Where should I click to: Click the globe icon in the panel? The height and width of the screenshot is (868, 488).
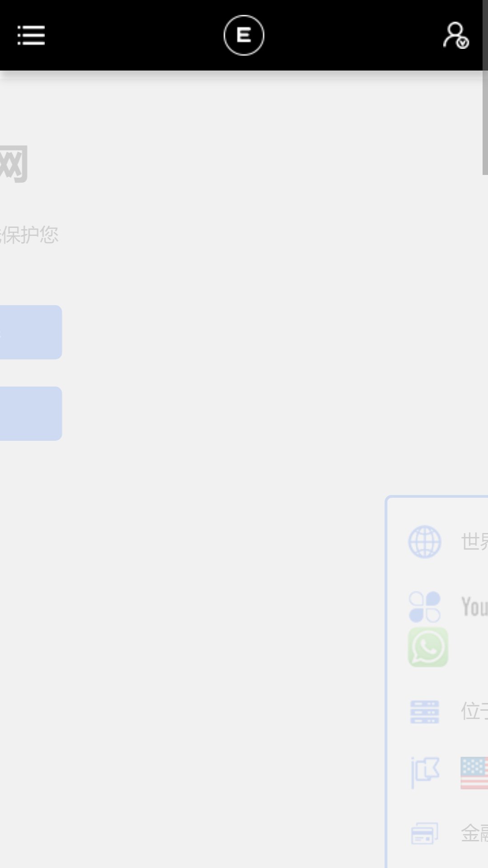tap(425, 542)
